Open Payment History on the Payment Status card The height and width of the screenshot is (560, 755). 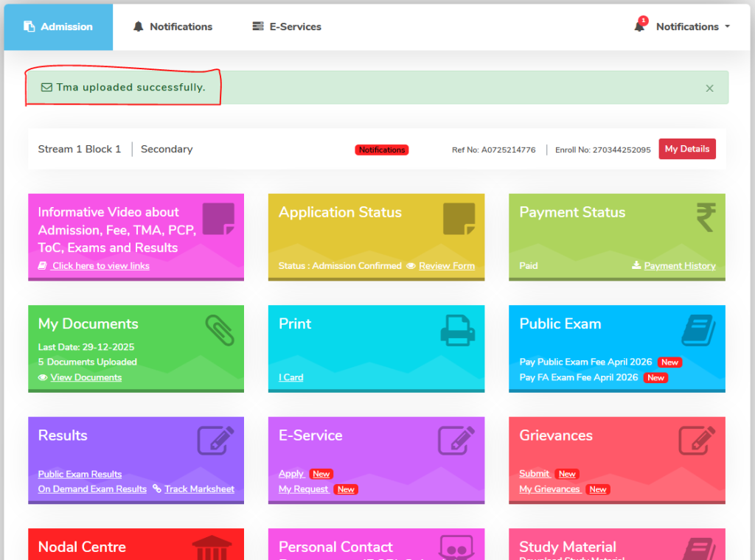click(x=679, y=266)
